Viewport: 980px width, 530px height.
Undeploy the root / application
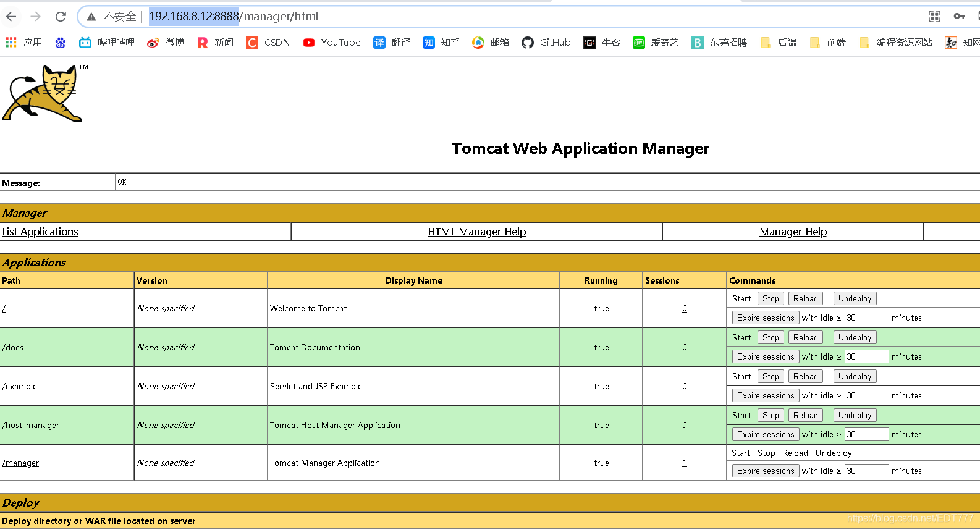(x=855, y=298)
